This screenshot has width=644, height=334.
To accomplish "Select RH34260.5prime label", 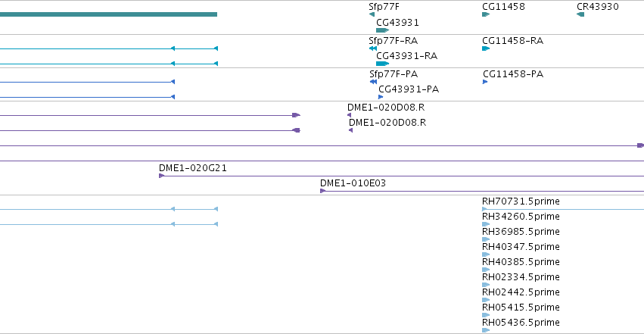I will coord(521,217).
